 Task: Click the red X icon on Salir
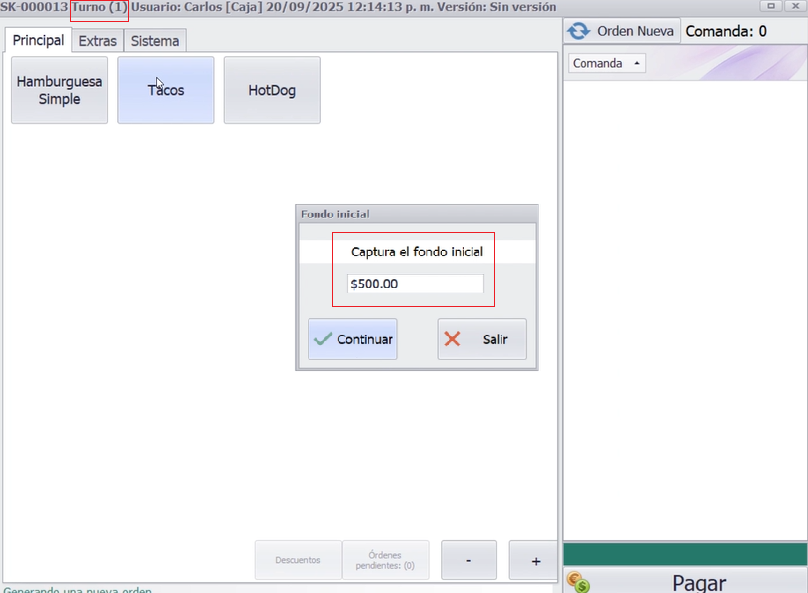pos(452,339)
